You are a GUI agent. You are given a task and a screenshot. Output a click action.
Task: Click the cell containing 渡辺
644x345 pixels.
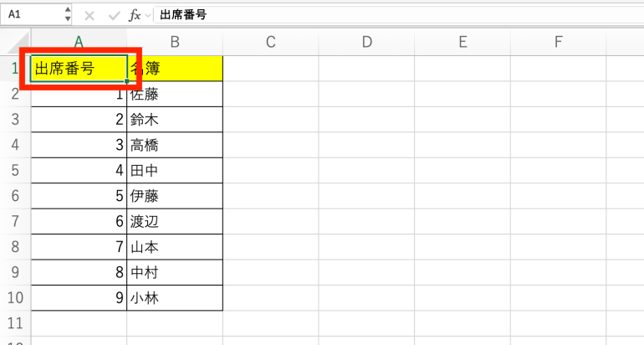tap(174, 222)
